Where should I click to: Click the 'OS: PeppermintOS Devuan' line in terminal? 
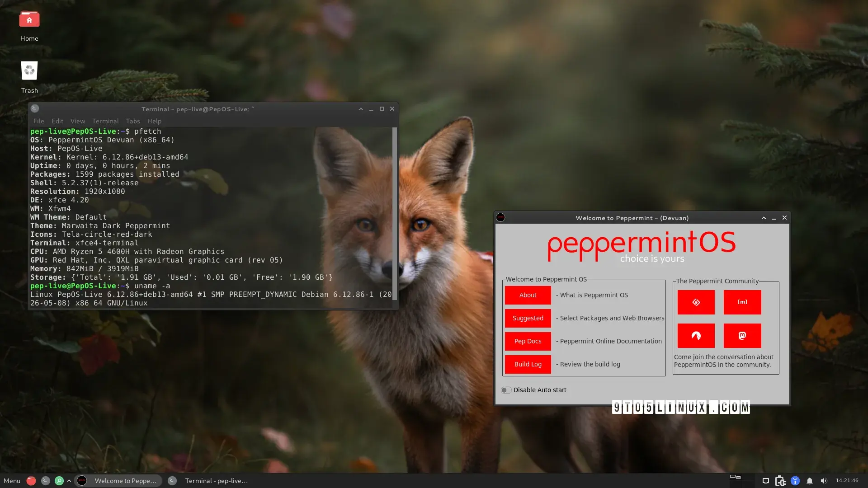tap(102, 140)
